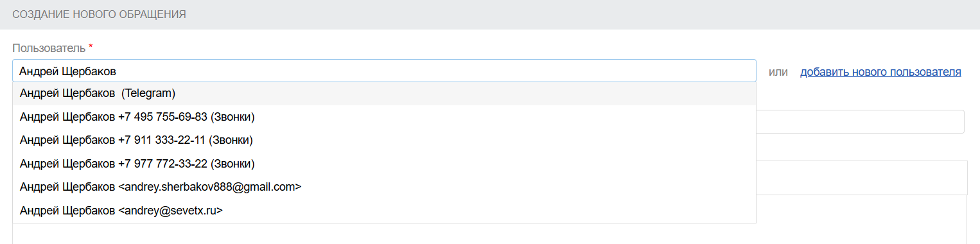The height and width of the screenshot is (244, 980).
Task: Click the sevetx.ru email text in the last suggestion
Action: (x=170, y=210)
